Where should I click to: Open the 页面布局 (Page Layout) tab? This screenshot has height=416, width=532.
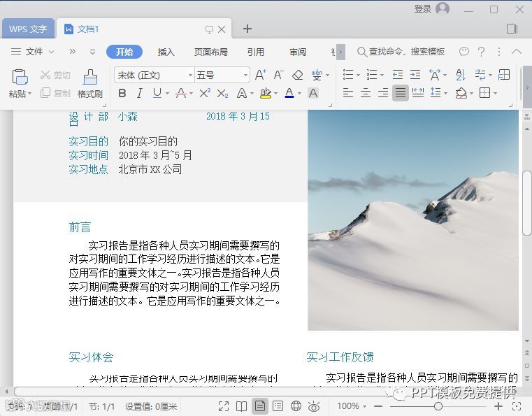pyautogui.click(x=210, y=52)
